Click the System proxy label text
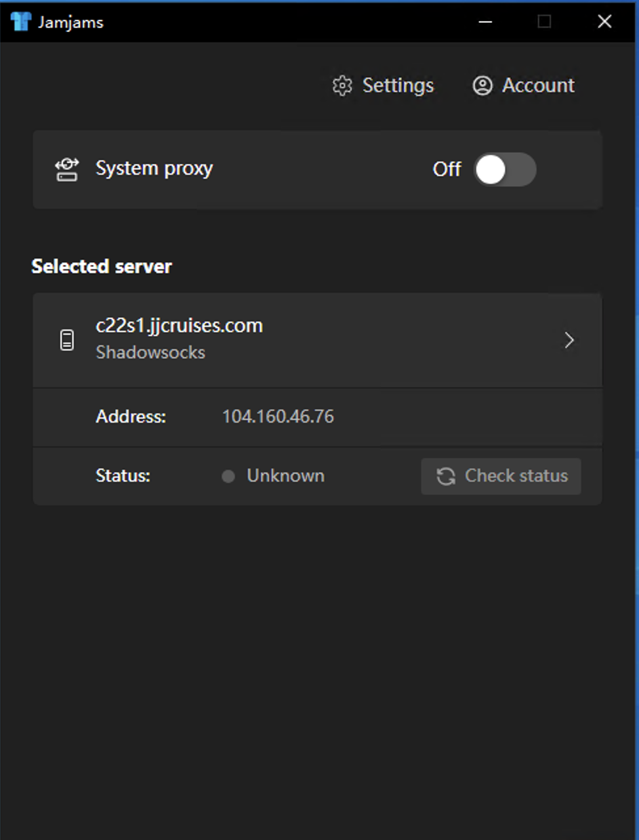 (x=154, y=169)
